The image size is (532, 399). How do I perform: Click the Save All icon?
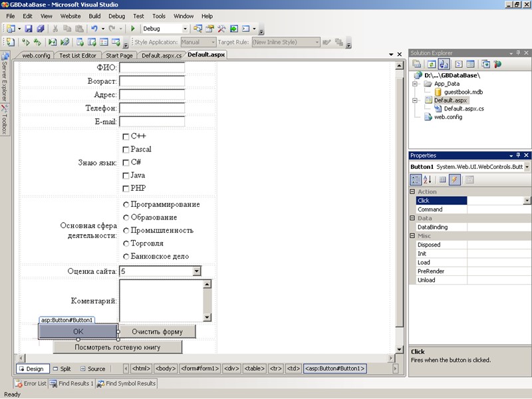point(40,29)
